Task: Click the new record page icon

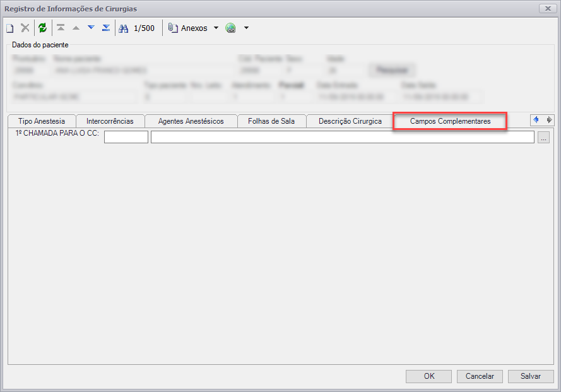Action: coord(10,28)
